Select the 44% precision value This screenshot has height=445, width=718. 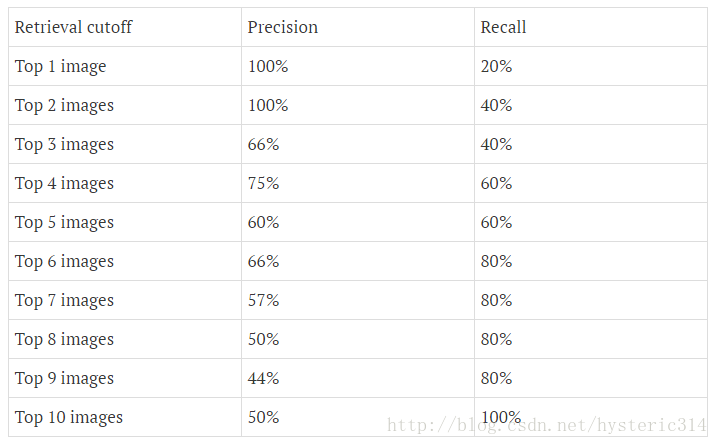[x=263, y=378]
